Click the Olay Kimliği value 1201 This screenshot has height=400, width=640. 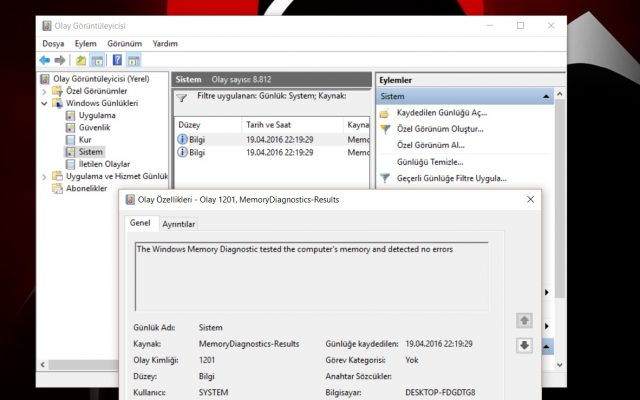coord(207,360)
